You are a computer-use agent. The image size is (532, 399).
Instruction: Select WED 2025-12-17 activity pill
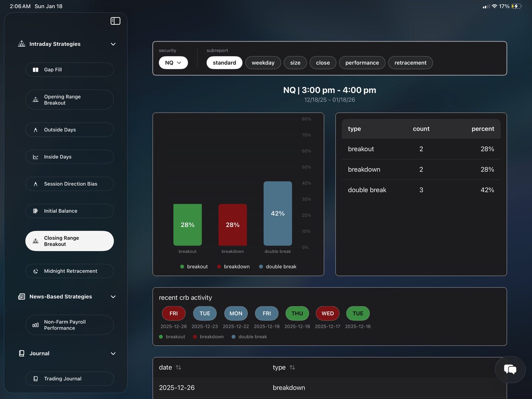pyautogui.click(x=328, y=313)
